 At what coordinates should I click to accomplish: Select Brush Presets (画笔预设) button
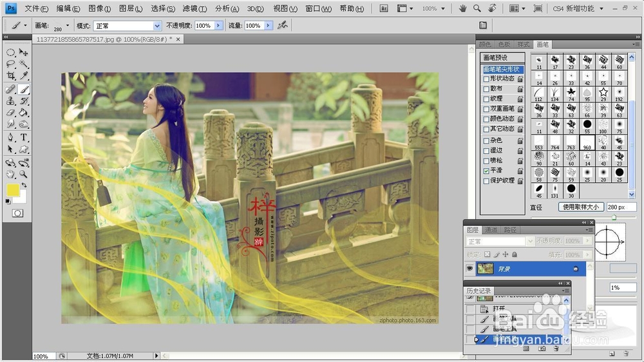tap(502, 57)
